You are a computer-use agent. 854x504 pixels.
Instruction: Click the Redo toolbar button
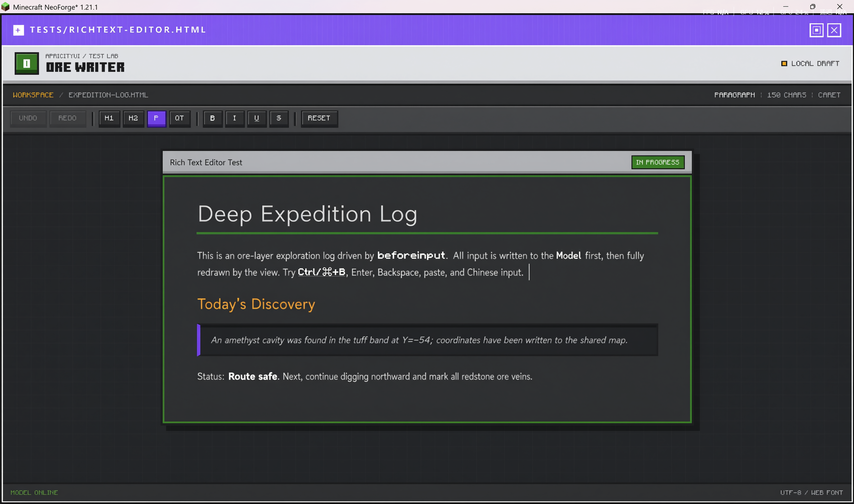click(x=67, y=118)
